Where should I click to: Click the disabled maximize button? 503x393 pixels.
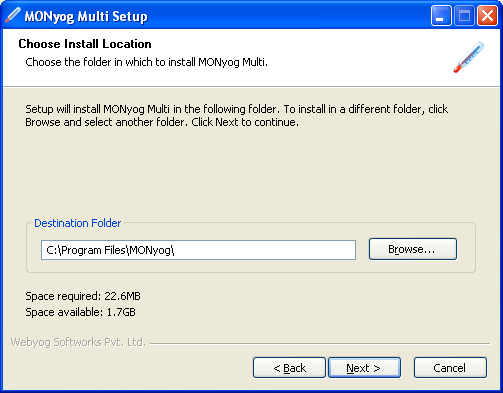point(464,15)
